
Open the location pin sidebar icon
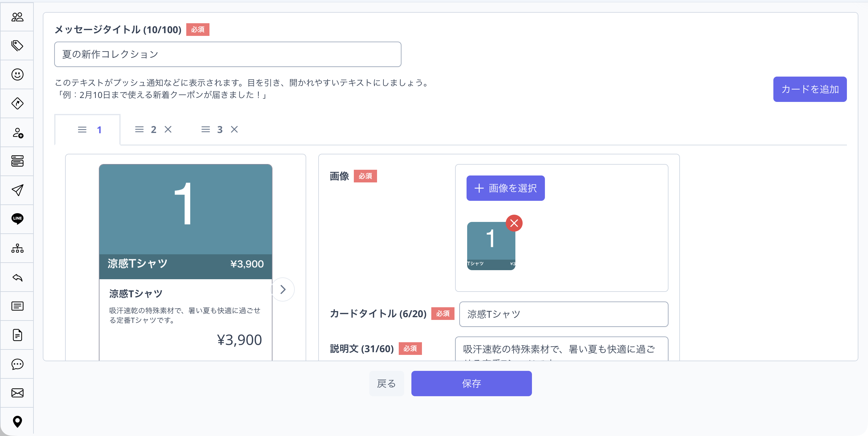[x=17, y=422]
